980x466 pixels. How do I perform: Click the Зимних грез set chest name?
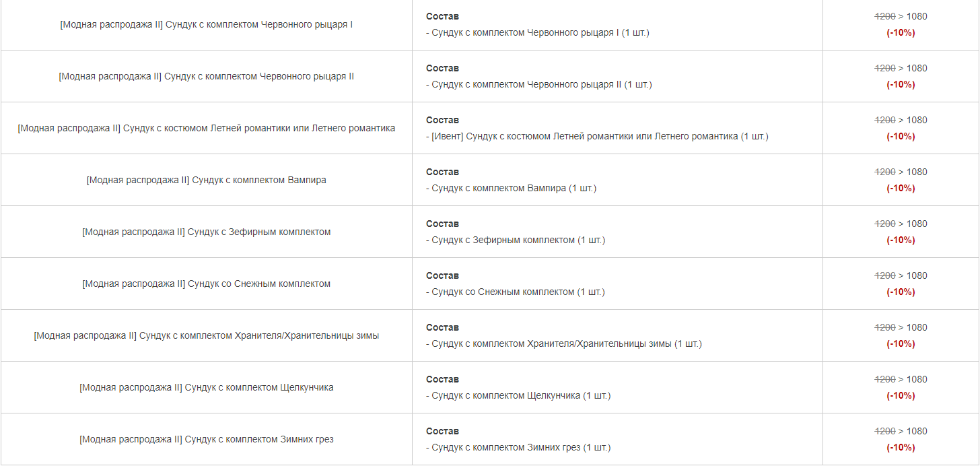(207, 439)
